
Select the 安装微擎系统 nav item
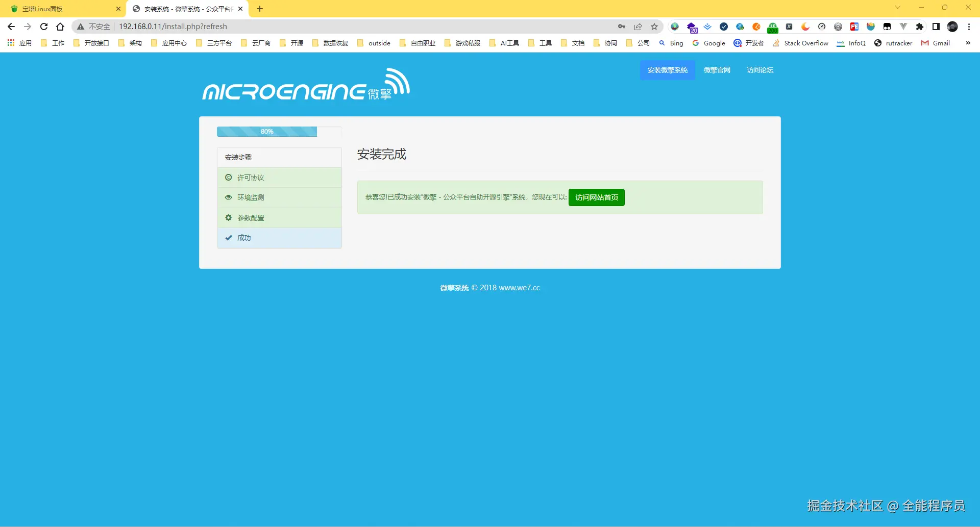pos(668,70)
